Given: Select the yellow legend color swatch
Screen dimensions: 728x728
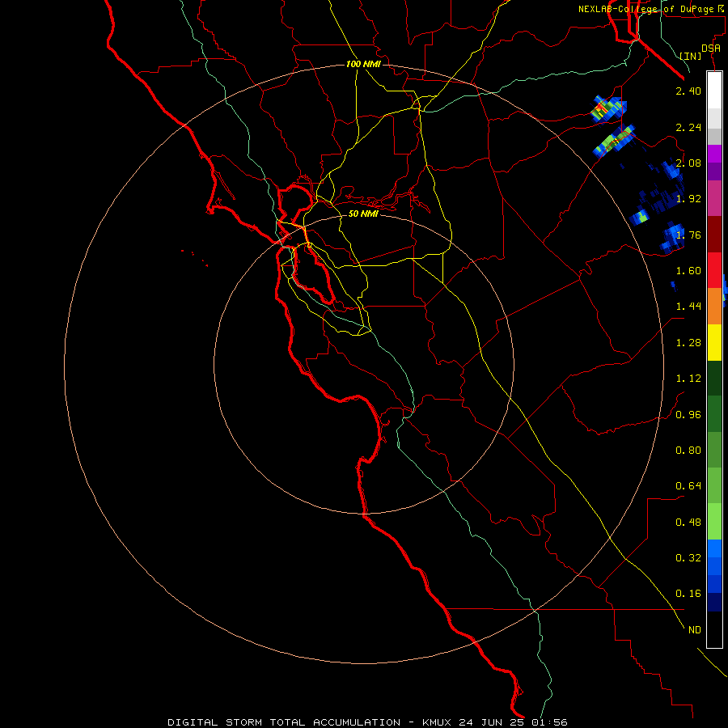Looking at the screenshot, I should 714,343.
